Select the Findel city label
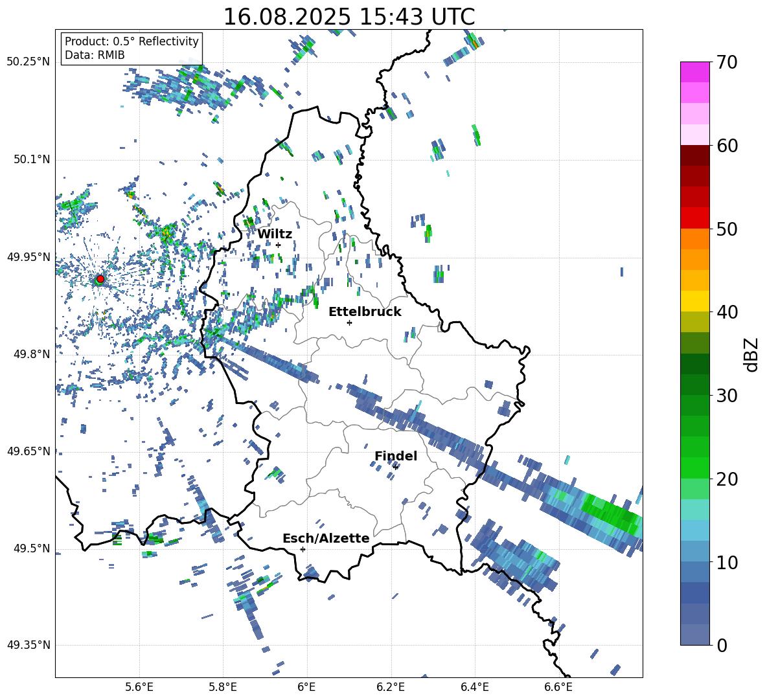 (396, 456)
